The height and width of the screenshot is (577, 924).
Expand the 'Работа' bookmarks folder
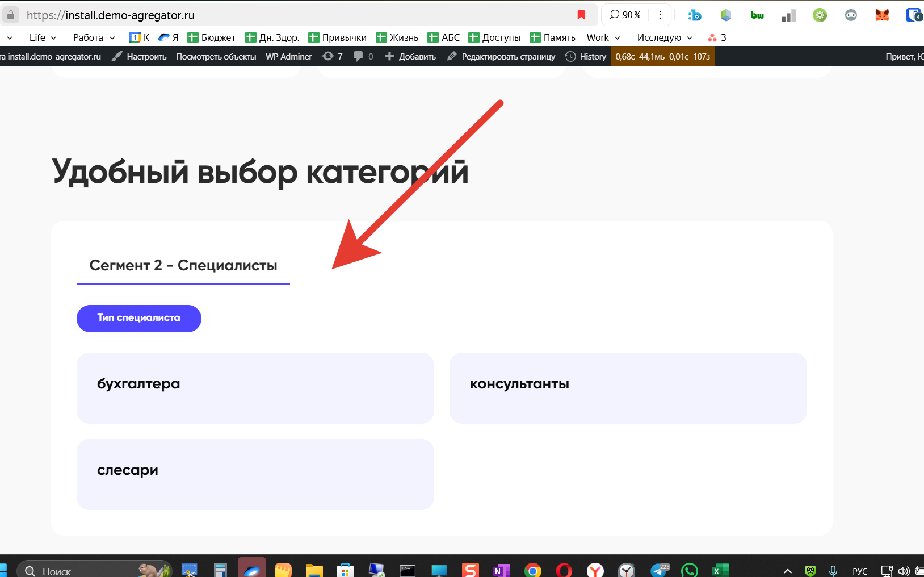pyautogui.click(x=94, y=37)
